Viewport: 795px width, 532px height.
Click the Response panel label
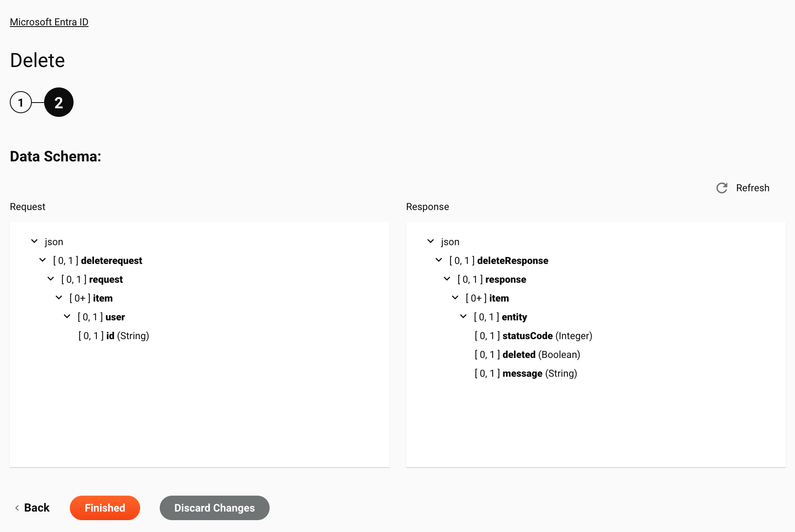(427, 207)
